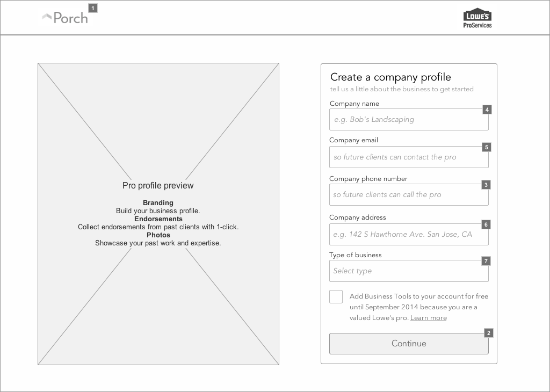The width and height of the screenshot is (550, 392).
Task: Focus the Company address input field
Action: (409, 234)
